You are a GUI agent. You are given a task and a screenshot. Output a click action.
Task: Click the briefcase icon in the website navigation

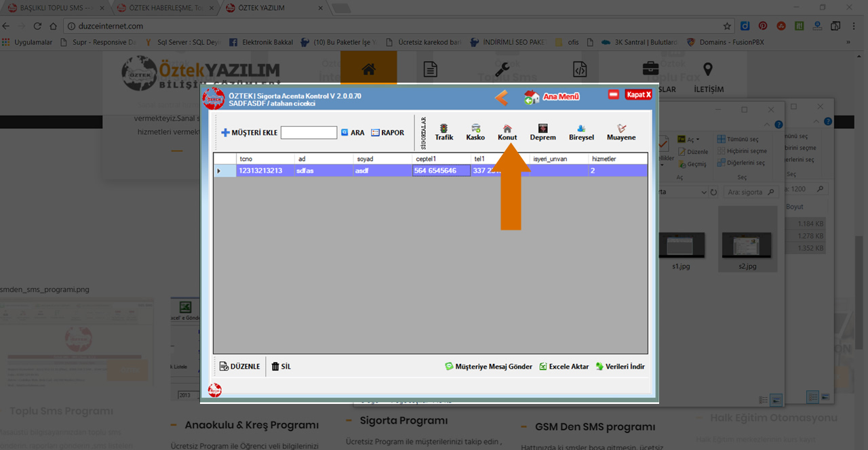[650, 68]
